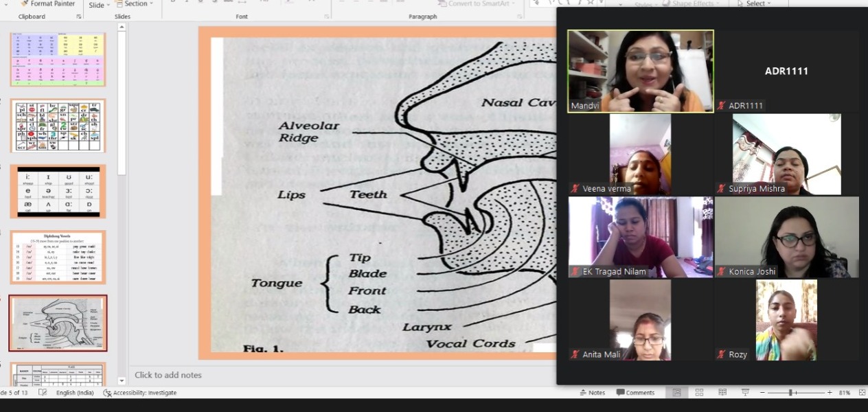The image size is (868, 412).
Task: Click the thumbnail pane scroll-down arrow
Action: point(122,380)
